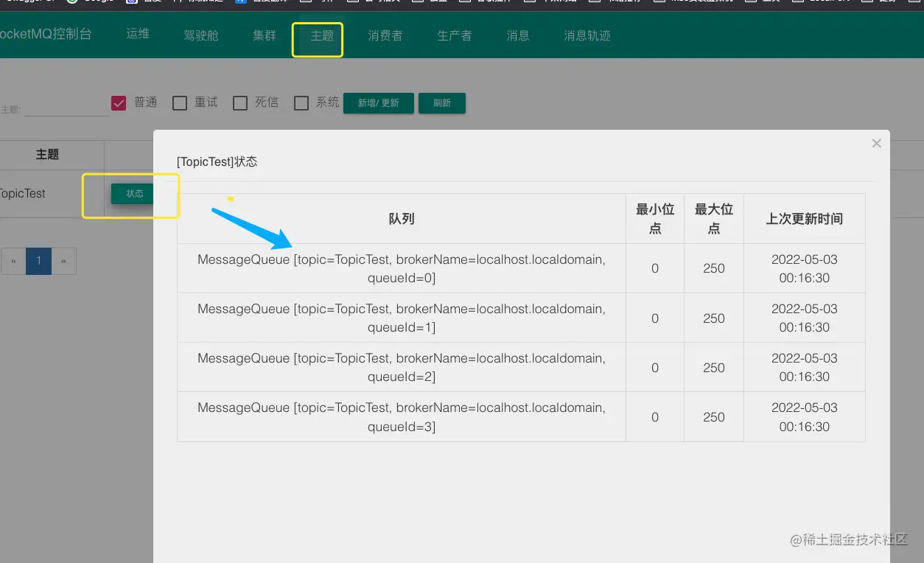Click the 最大位点 column header
The image size is (924, 563).
click(x=714, y=219)
